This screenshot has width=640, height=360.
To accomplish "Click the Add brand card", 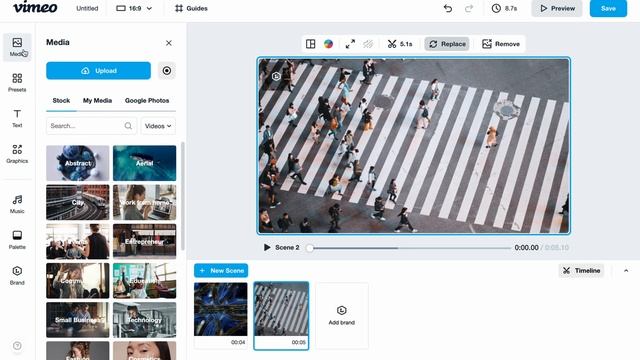I will [342, 316].
